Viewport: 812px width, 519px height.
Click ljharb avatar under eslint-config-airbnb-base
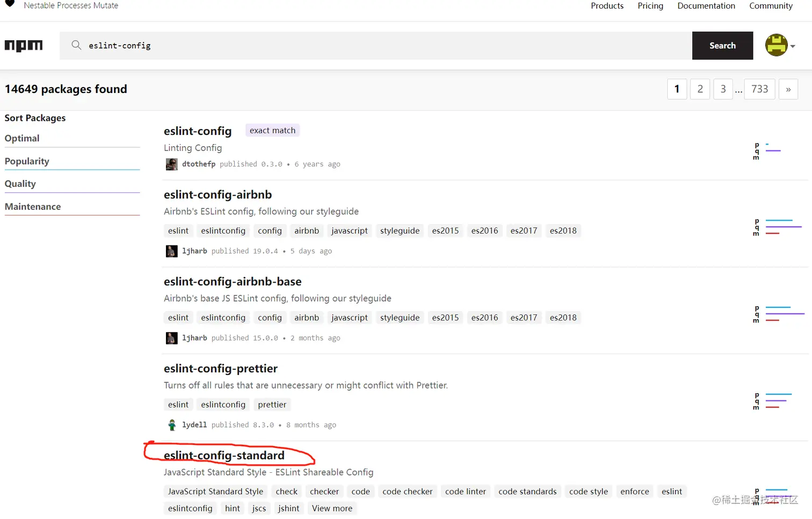click(x=171, y=338)
